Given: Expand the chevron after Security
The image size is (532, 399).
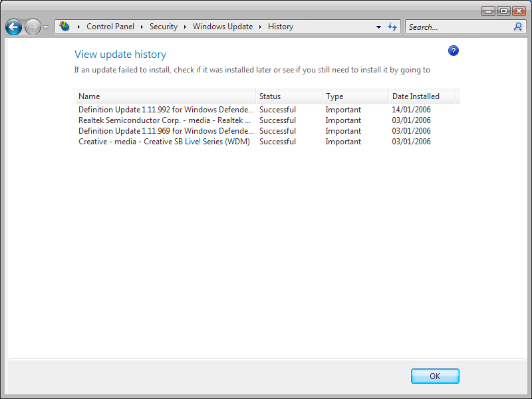Looking at the screenshot, I should [x=186, y=27].
